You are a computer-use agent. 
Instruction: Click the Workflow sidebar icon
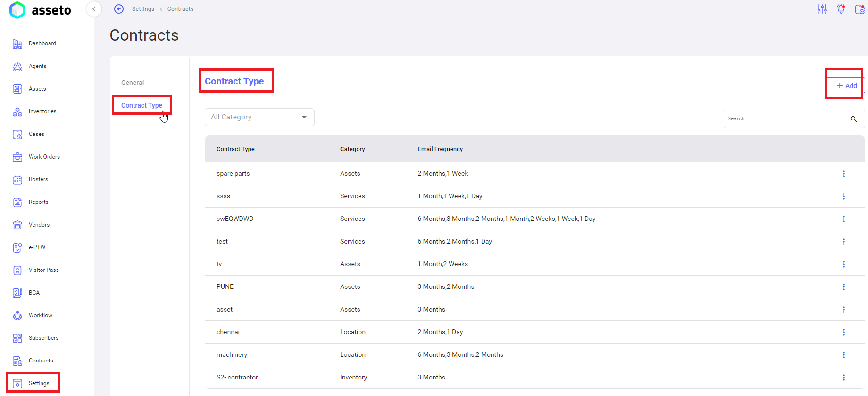[17, 316]
